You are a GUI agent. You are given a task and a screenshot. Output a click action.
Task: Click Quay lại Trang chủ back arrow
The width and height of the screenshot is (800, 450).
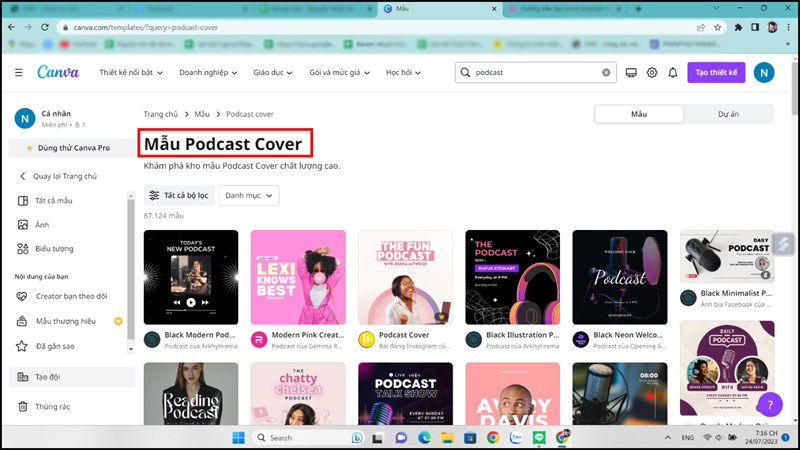[x=22, y=176]
